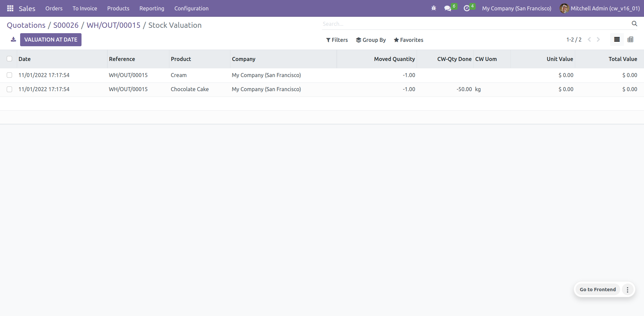The width and height of the screenshot is (644, 316).
Task: Sort by CW-Qty Done column header
Action: pyautogui.click(x=445, y=59)
